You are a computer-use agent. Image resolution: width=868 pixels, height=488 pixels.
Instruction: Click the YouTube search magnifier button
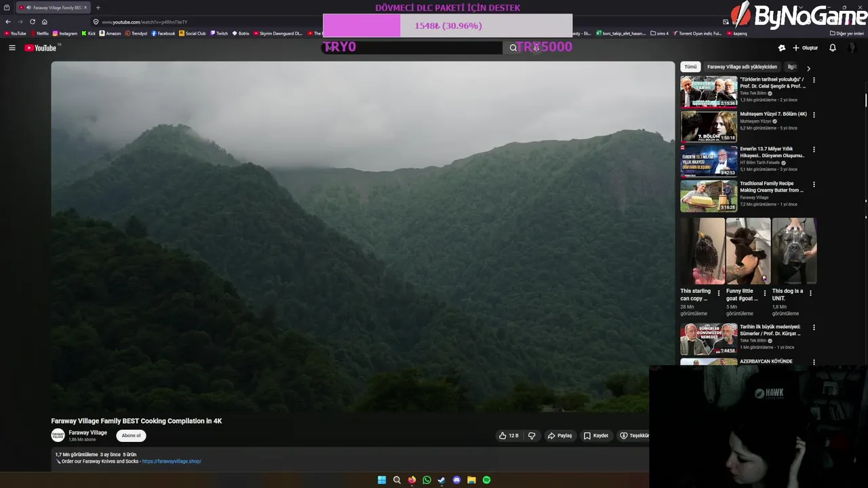point(513,47)
